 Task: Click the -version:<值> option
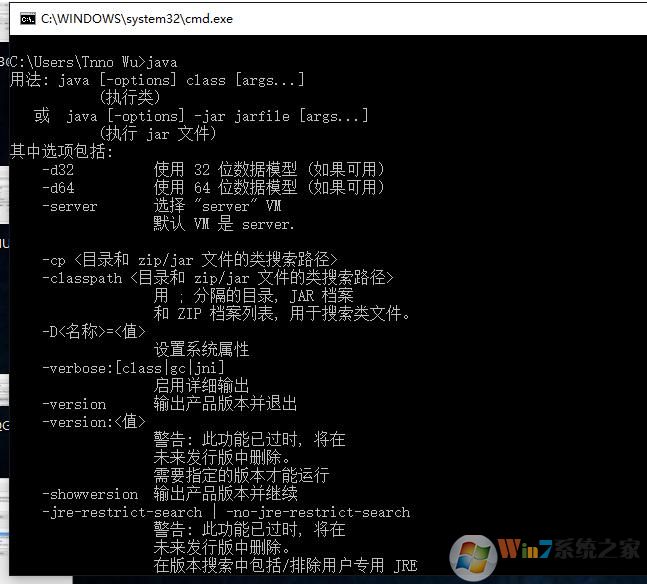94,422
